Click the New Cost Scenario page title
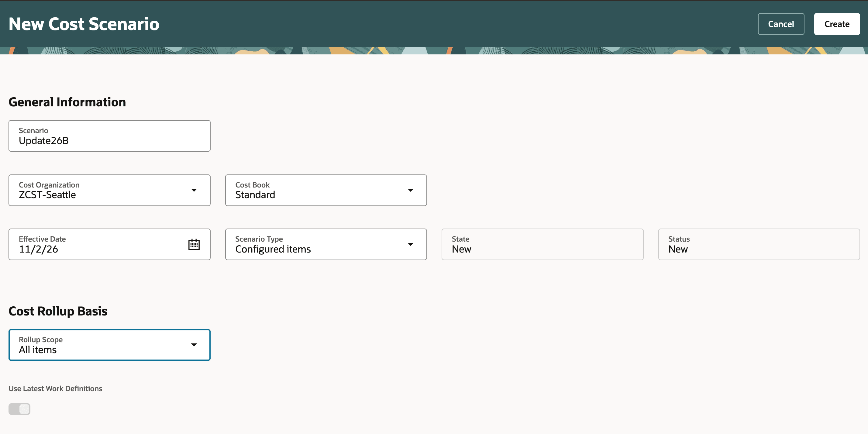Viewport: 868px width, 434px height. (84, 24)
